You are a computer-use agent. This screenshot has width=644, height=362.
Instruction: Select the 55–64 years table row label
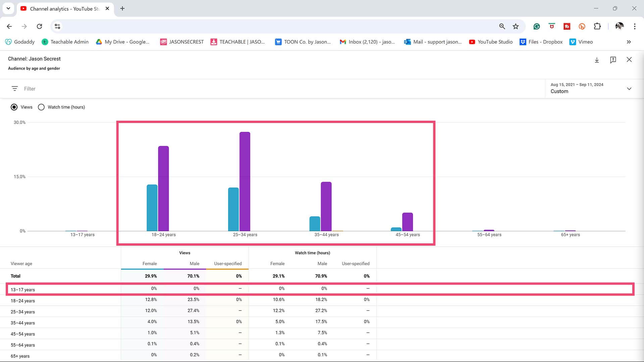23,345
